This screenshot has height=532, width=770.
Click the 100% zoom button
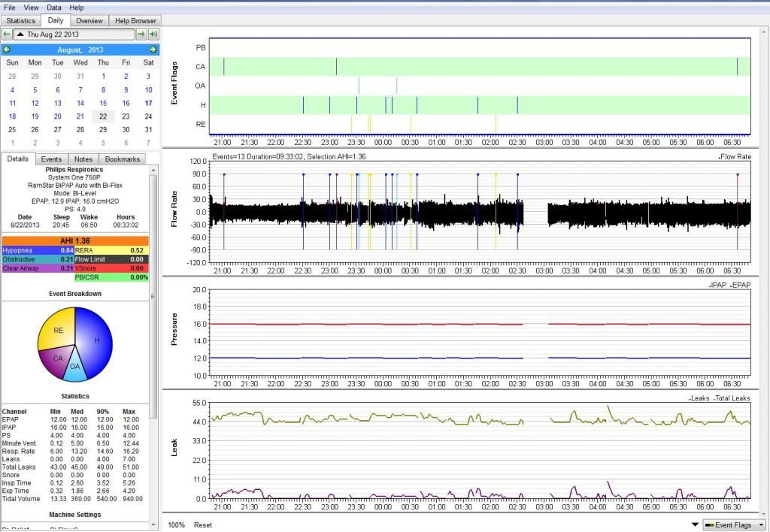(176, 524)
